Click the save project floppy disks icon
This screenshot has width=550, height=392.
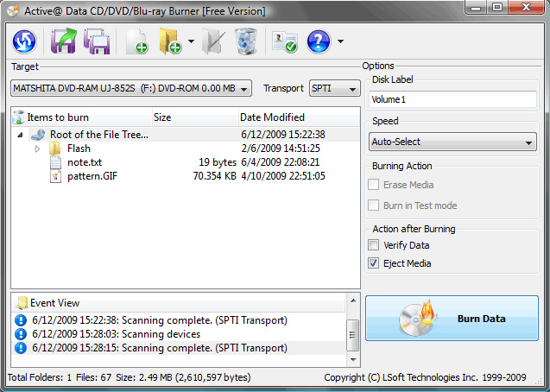coord(95,41)
